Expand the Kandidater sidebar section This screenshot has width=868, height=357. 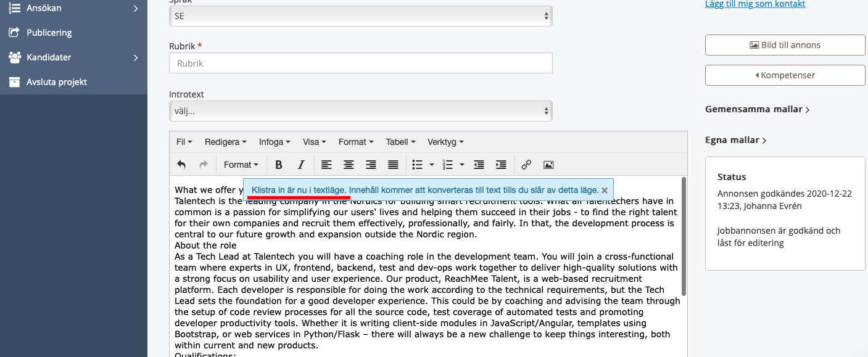73,57
